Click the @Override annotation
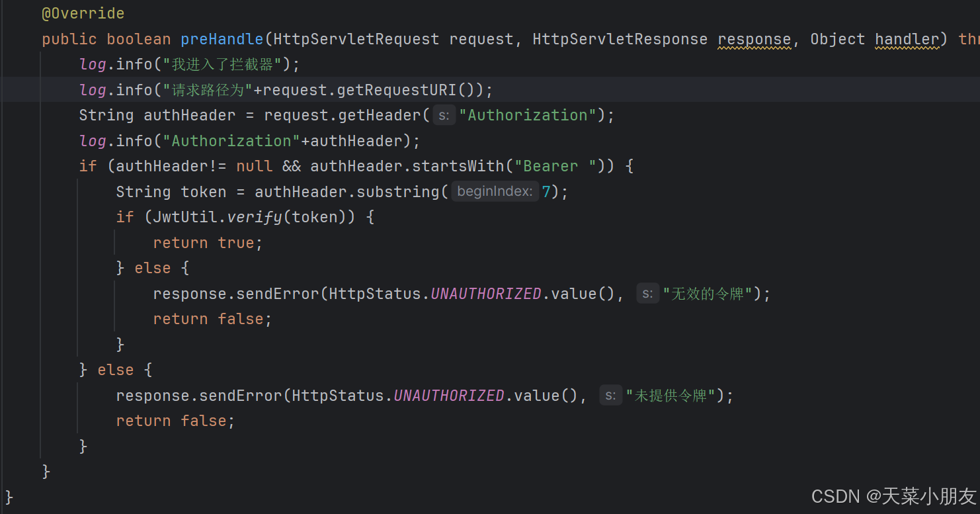The image size is (980, 514). pyautogui.click(x=82, y=13)
